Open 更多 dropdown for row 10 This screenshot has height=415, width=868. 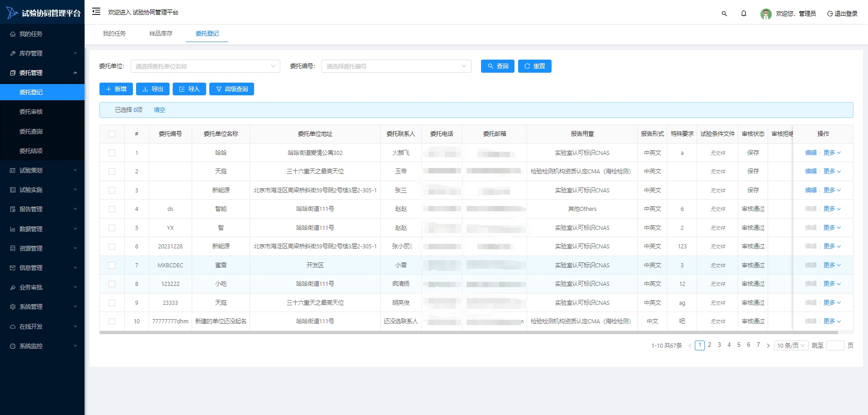[832, 321]
